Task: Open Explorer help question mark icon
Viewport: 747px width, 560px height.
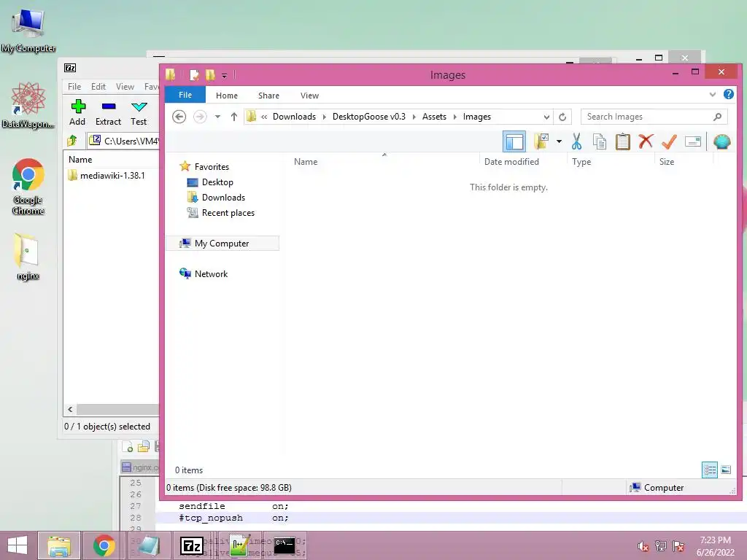Action: tap(729, 94)
